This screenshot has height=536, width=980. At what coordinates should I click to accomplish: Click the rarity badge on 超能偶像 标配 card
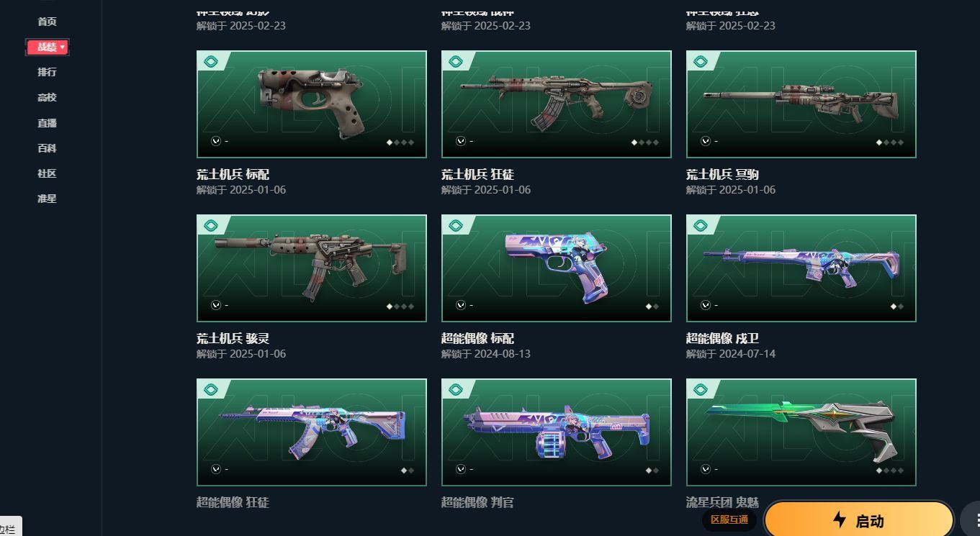coord(456,226)
